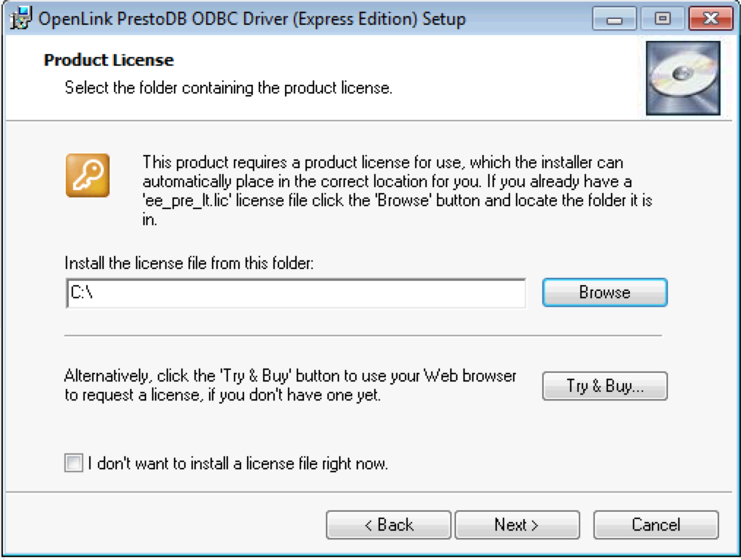Go to the previous step with Back
The image size is (741, 560).
[x=388, y=525]
